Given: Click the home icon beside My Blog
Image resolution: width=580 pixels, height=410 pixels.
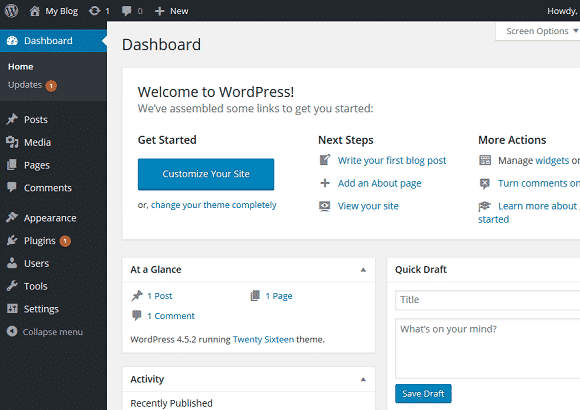Looking at the screenshot, I should (x=35, y=11).
